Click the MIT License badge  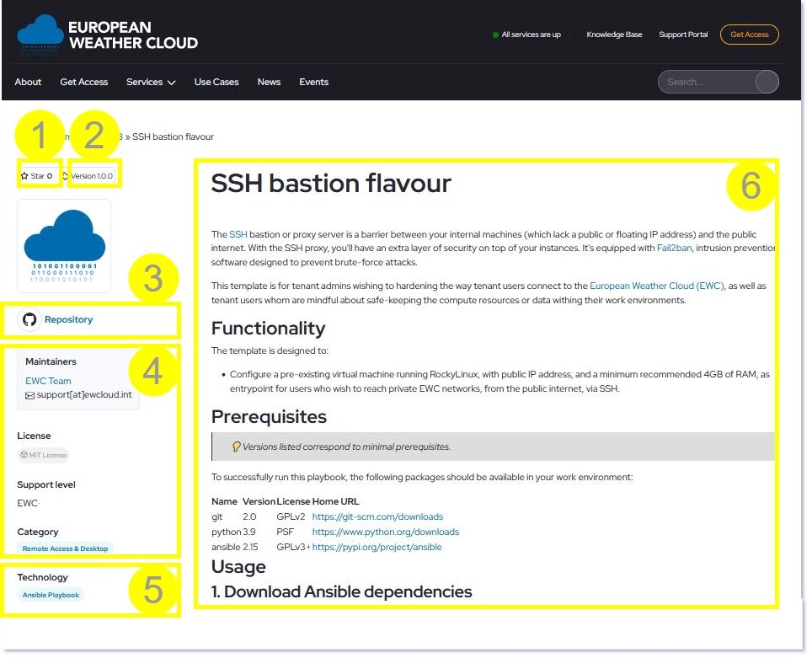coord(44,456)
